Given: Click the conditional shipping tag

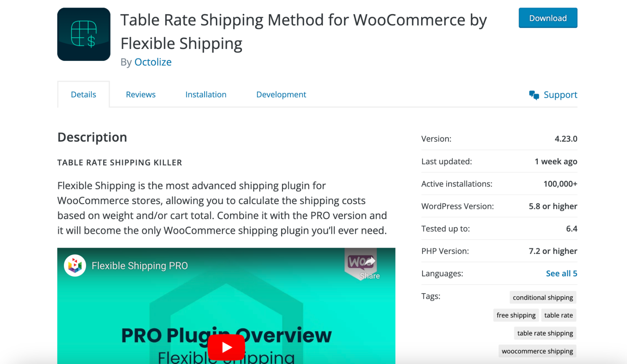Looking at the screenshot, I should point(543,297).
